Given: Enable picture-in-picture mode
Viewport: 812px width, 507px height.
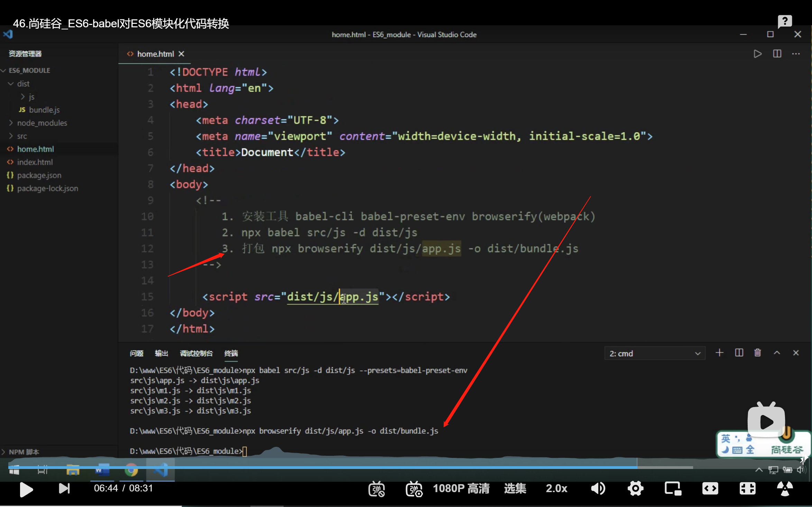Looking at the screenshot, I should pyautogui.click(x=673, y=489).
